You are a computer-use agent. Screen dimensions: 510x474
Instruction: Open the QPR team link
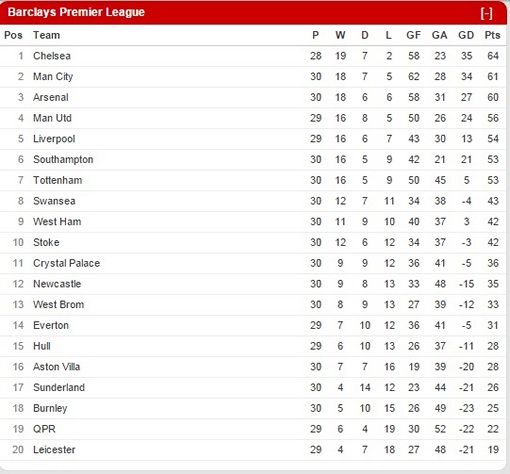coord(44,429)
